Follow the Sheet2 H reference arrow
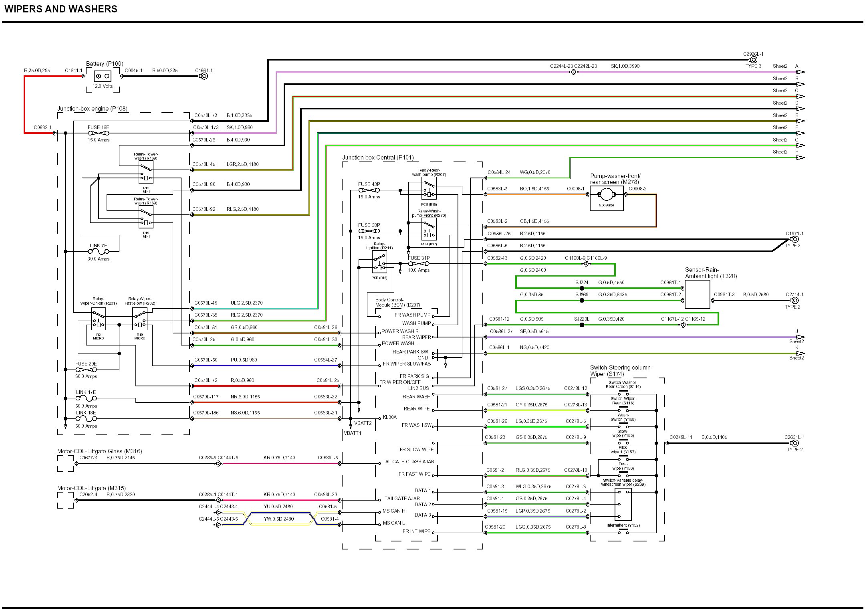Screen dimensions: 867x616 point(800,158)
